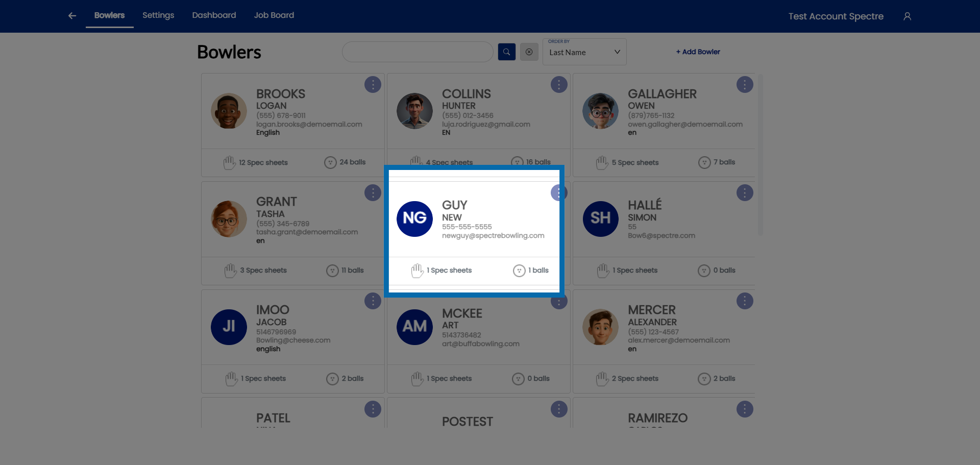Image resolution: width=980 pixels, height=465 pixels.
Task: Click the COLLINS bowler name
Action: tap(467, 94)
